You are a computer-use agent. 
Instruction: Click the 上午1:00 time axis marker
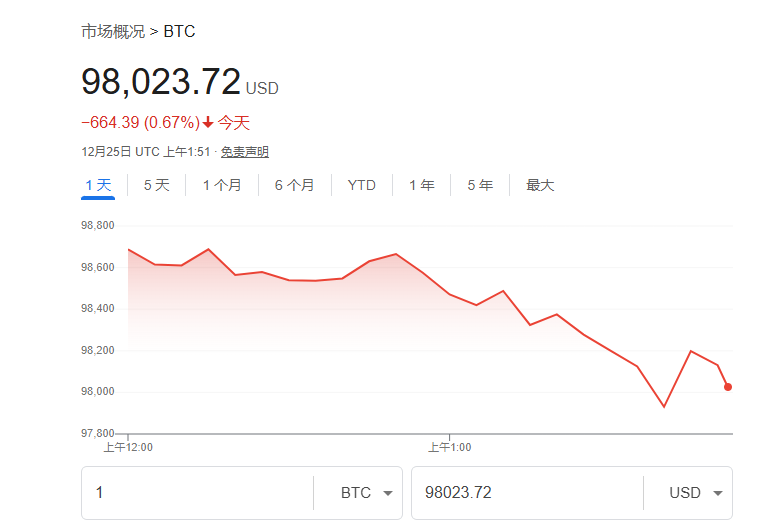(449, 447)
